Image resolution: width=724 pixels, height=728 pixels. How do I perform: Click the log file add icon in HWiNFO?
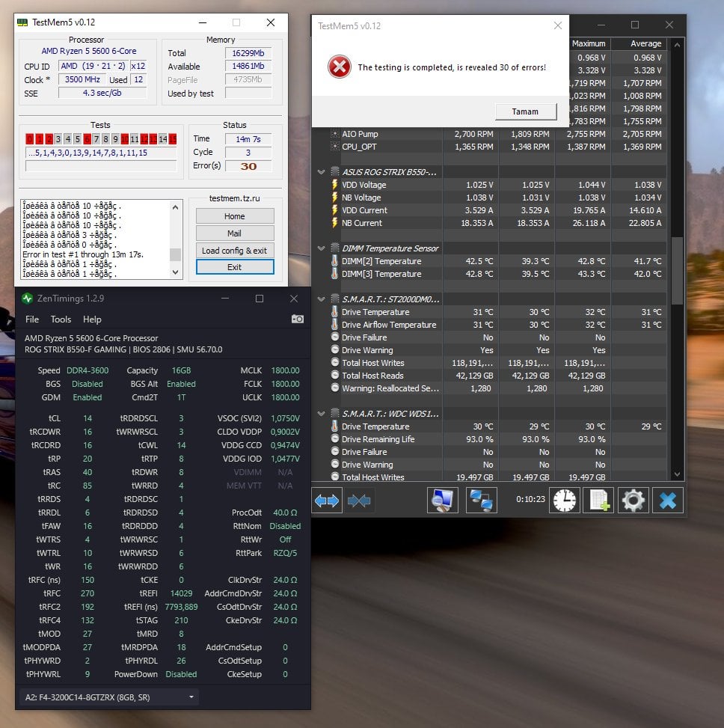[598, 501]
